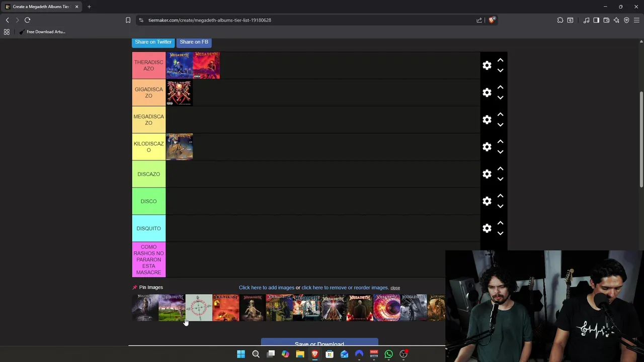644x362 pixels.
Task: Click tiermaker.com address bar URL
Action: click(x=210, y=20)
